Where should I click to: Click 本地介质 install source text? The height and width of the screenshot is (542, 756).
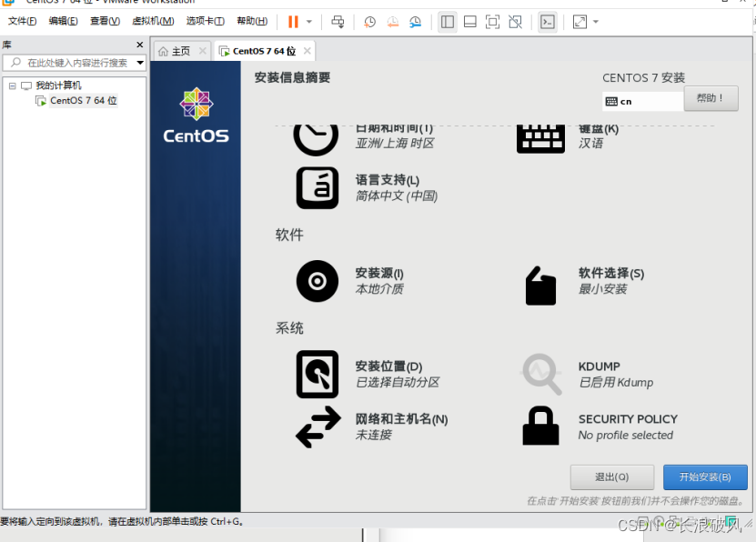tap(379, 289)
